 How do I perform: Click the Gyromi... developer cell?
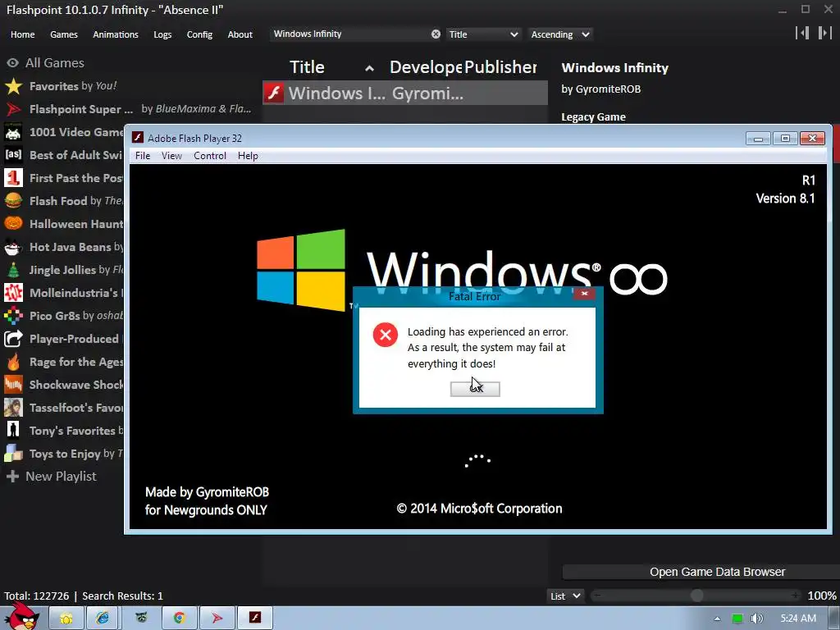coord(427,94)
